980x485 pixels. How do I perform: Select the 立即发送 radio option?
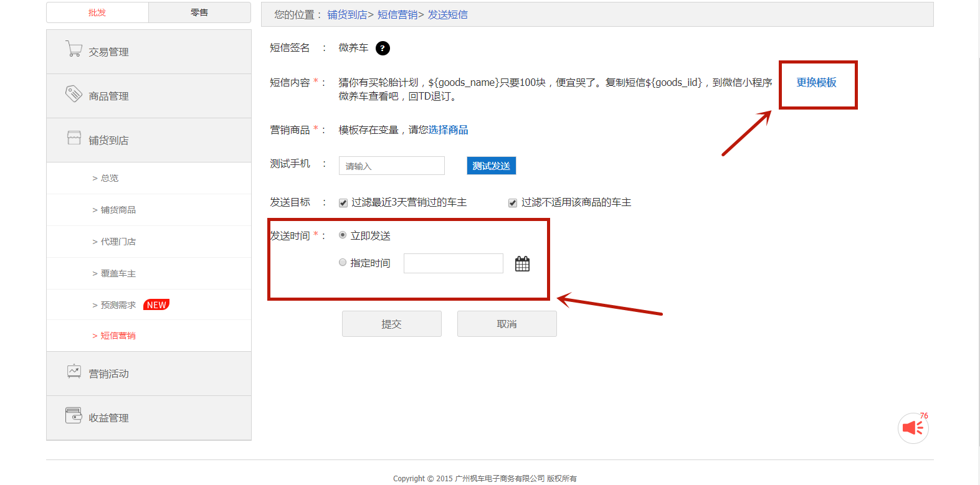(x=343, y=235)
